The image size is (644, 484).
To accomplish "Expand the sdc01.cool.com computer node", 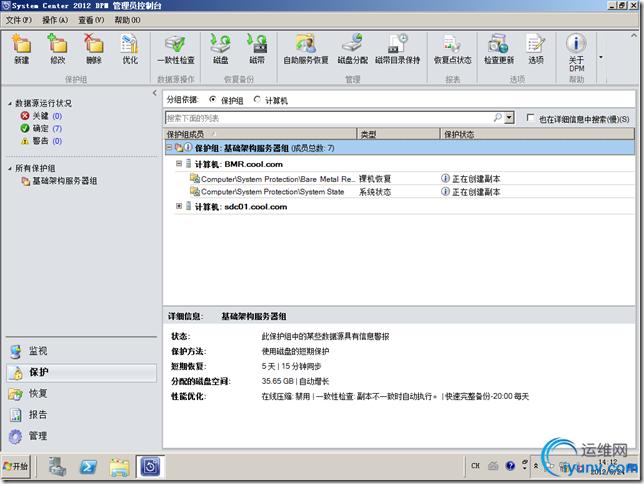I will pos(179,206).
